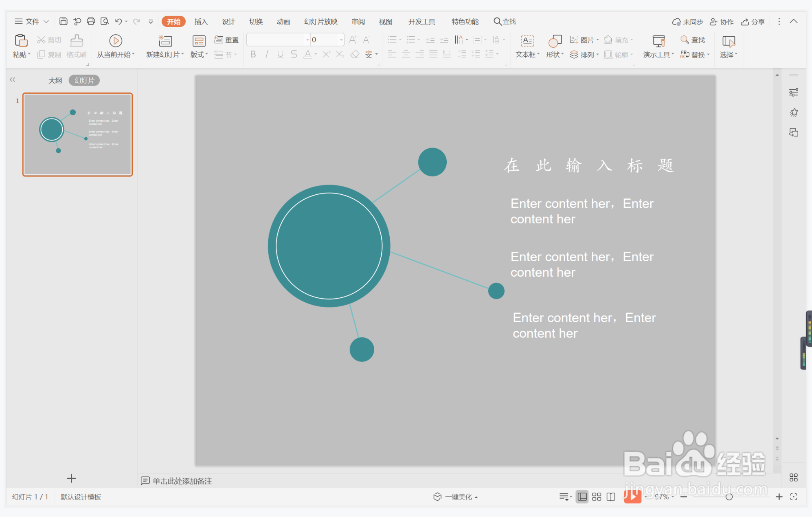
Task: Open the font size dropdown
Action: [341, 40]
